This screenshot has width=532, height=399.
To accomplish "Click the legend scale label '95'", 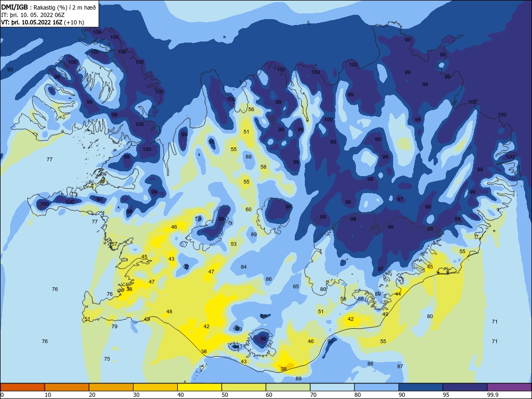I will pyautogui.click(x=446, y=395).
